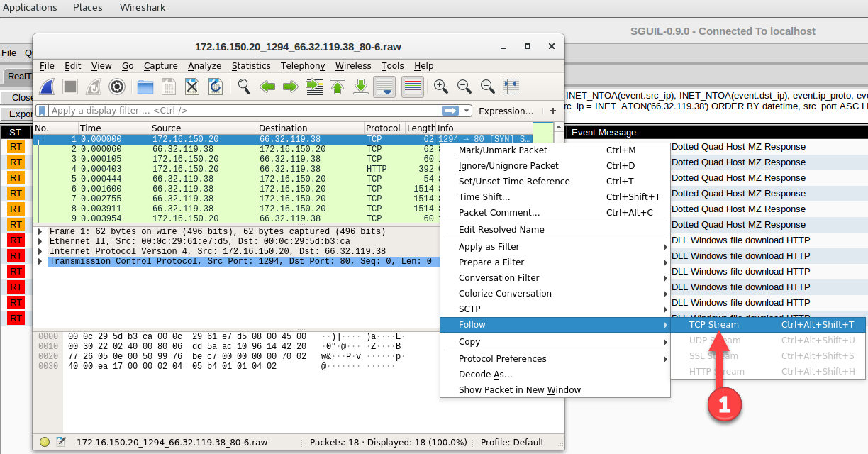The height and width of the screenshot is (454, 868).
Task: Save this capture file
Action: pos(169,87)
